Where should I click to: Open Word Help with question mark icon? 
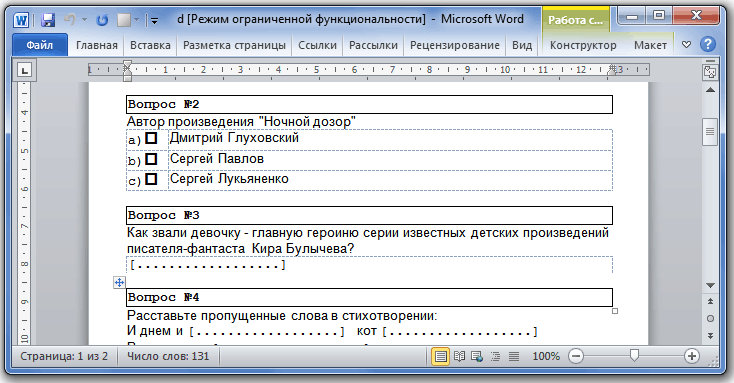click(708, 44)
